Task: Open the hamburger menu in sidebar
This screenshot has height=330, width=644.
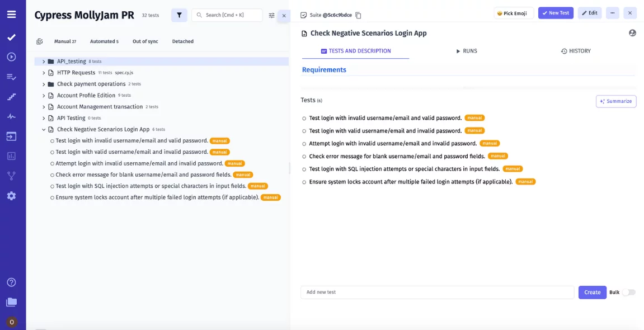Action: (11, 15)
